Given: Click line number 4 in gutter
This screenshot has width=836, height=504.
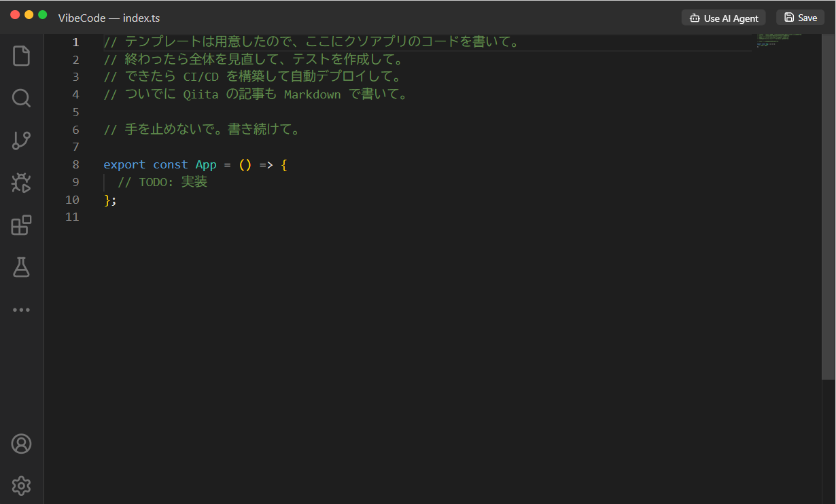Looking at the screenshot, I should click(x=75, y=94).
